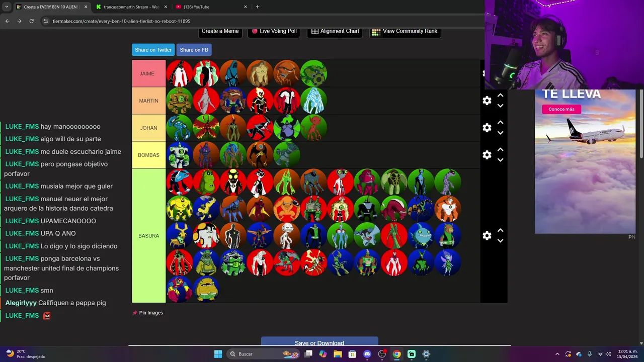
Task: Move BASURA tier row down
Action: pos(500,241)
